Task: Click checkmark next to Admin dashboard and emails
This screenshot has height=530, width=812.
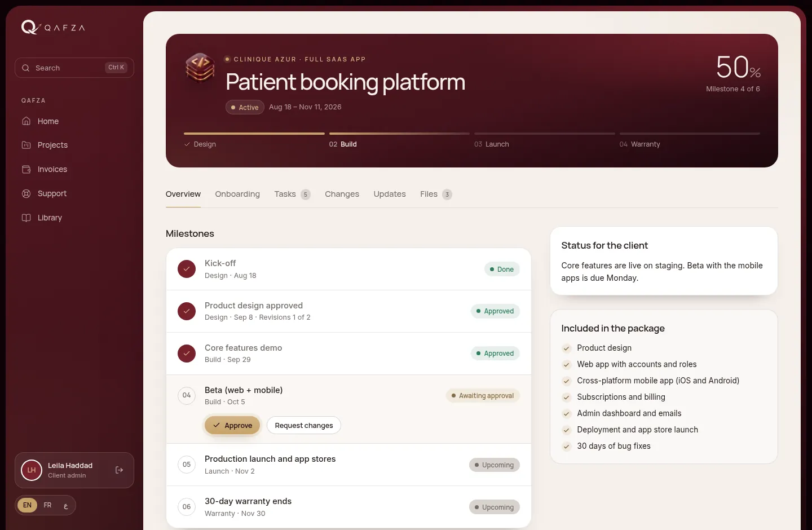Action: (567, 414)
